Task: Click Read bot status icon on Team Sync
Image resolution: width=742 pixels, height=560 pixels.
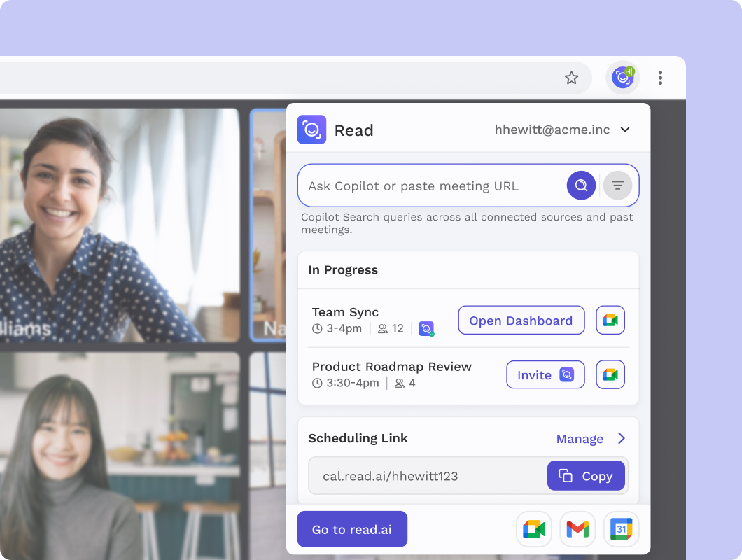Action: tap(426, 328)
